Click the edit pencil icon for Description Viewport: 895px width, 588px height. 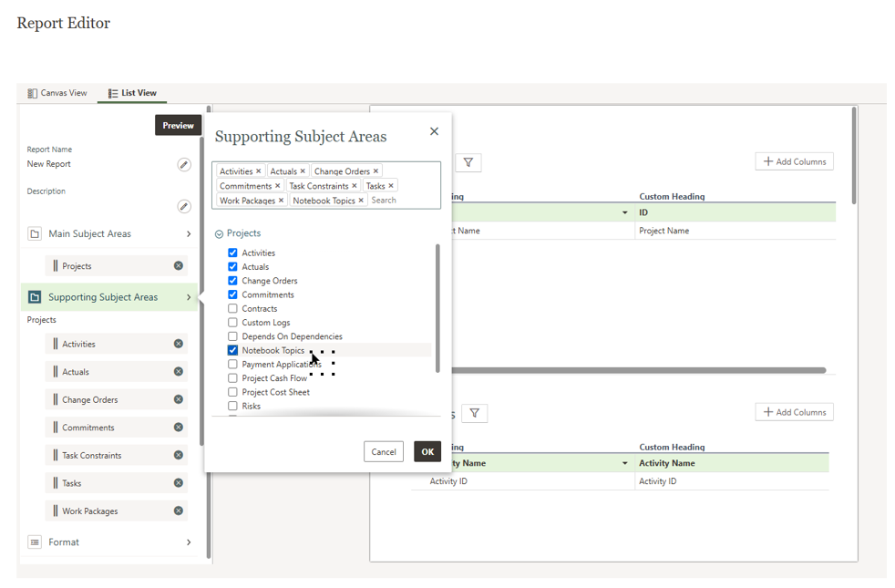pos(184,207)
